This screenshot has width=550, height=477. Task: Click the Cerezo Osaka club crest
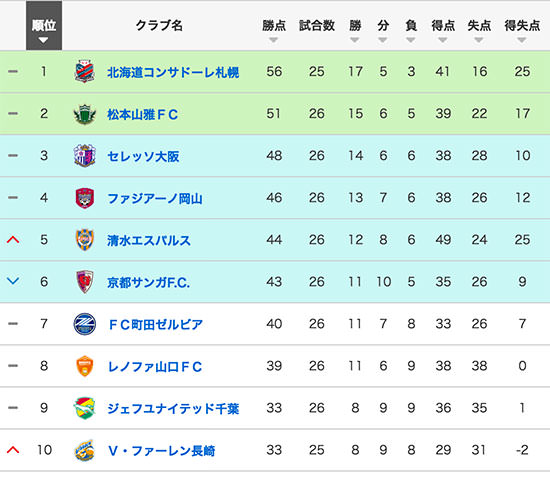85,156
